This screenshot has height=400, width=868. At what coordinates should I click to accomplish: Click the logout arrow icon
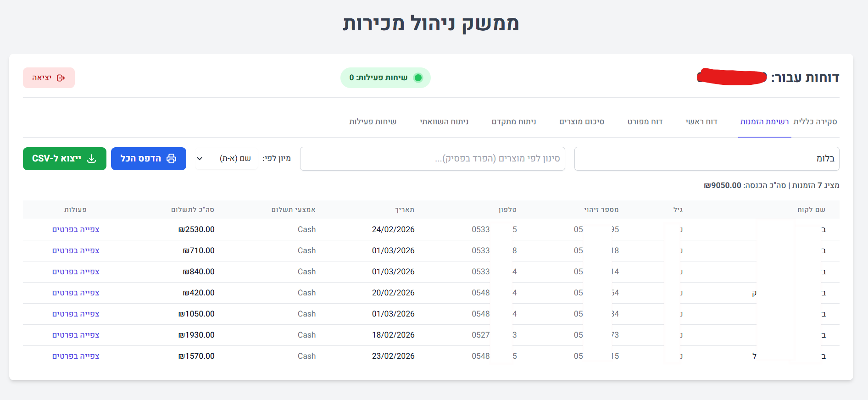(61, 78)
